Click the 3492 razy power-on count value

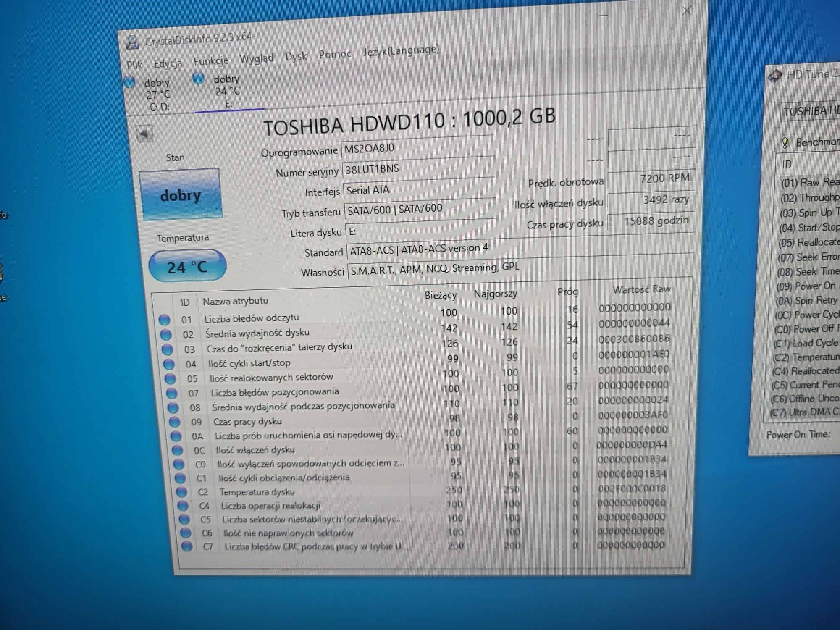pos(650,200)
